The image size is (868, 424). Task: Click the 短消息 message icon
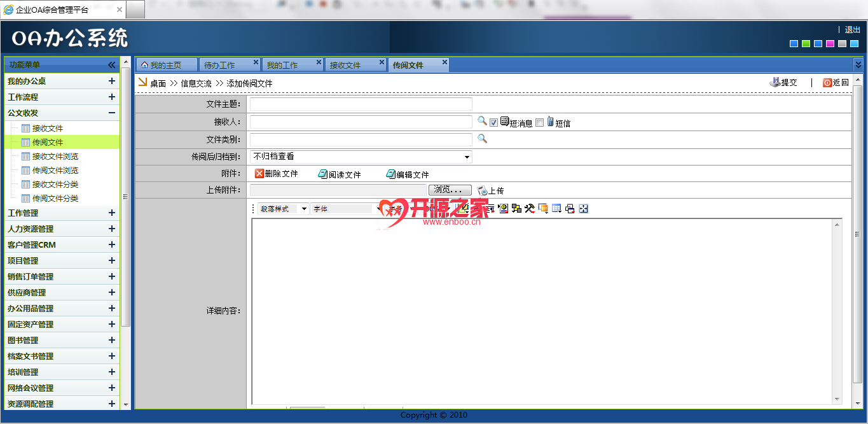tap(504, 121)
